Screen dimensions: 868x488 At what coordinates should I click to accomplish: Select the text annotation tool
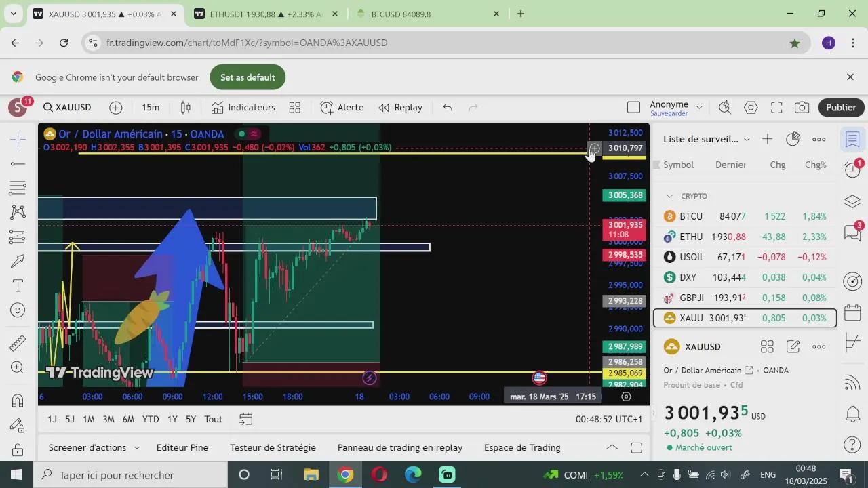pos(18,286)
